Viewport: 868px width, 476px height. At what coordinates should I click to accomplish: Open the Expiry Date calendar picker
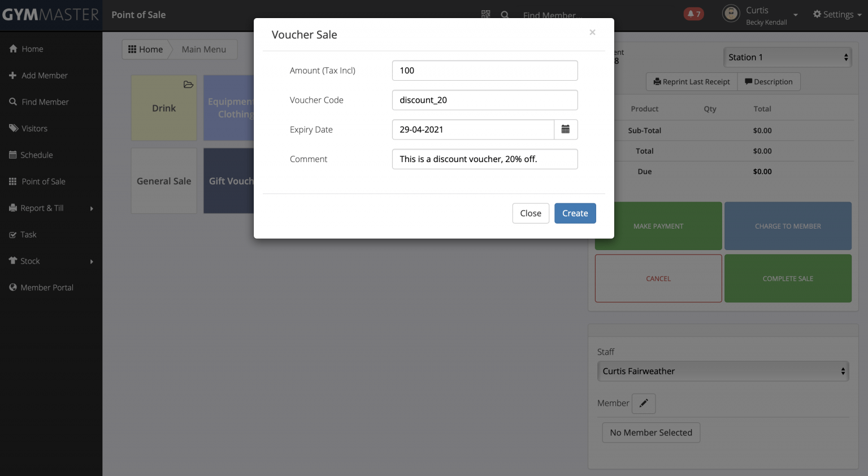(565, 129)
